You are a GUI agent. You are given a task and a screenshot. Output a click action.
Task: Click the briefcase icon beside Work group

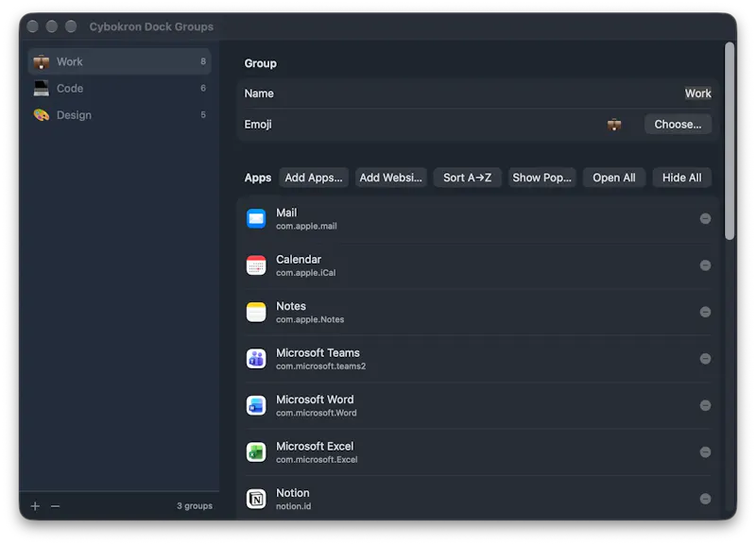(x=42, y=61)
